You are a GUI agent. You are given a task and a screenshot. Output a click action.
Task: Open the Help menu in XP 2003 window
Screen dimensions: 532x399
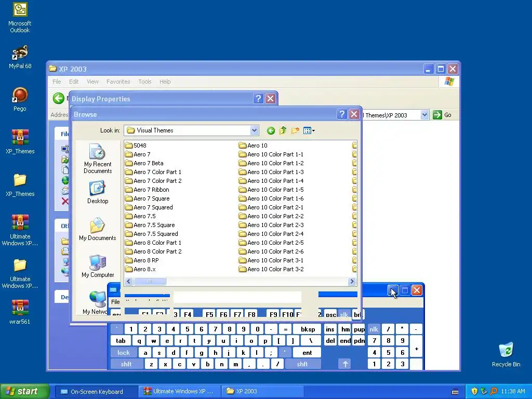pyautogui.click(x=165, y=82)
